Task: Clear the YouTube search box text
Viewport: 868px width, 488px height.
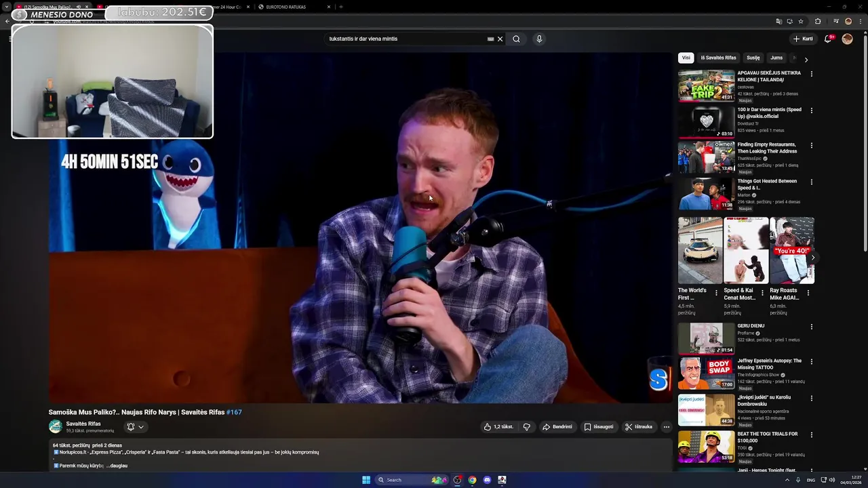Action: click(500, 39)
